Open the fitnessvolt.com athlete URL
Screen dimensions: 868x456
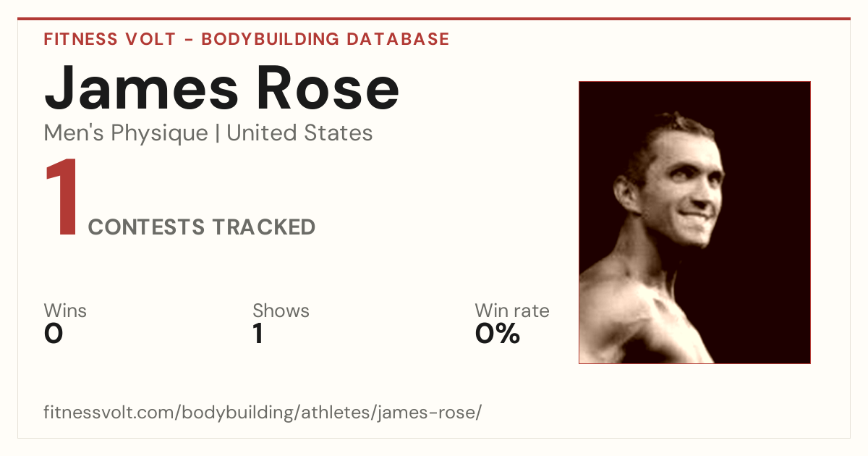(x=263, y=413)
